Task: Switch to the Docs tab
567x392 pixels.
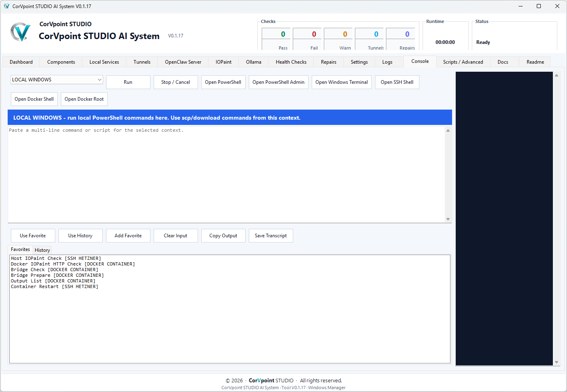Action: click(503, 62)
